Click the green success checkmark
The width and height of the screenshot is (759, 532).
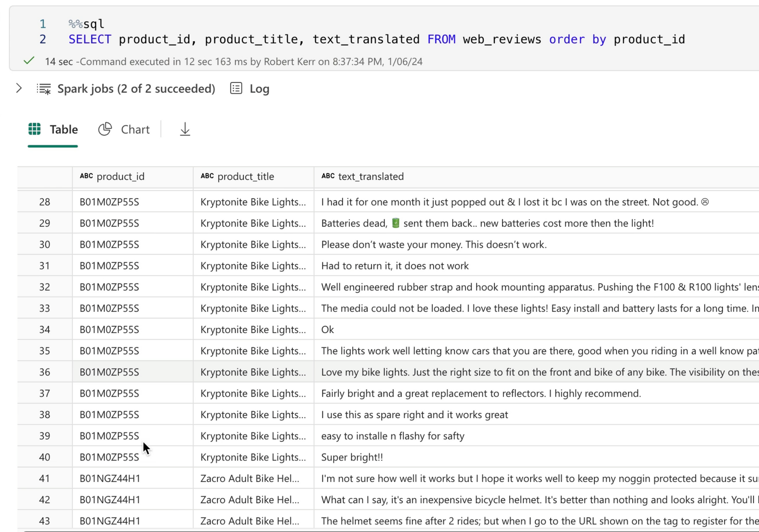click(29, 61)
